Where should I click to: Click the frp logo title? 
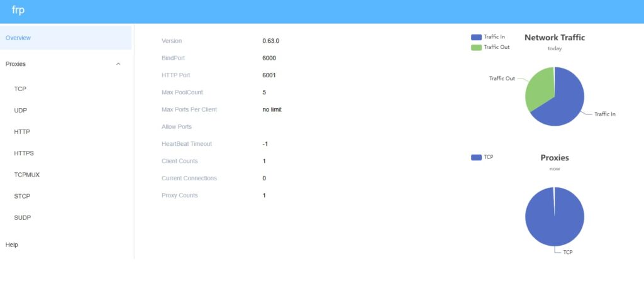point(18,10)
